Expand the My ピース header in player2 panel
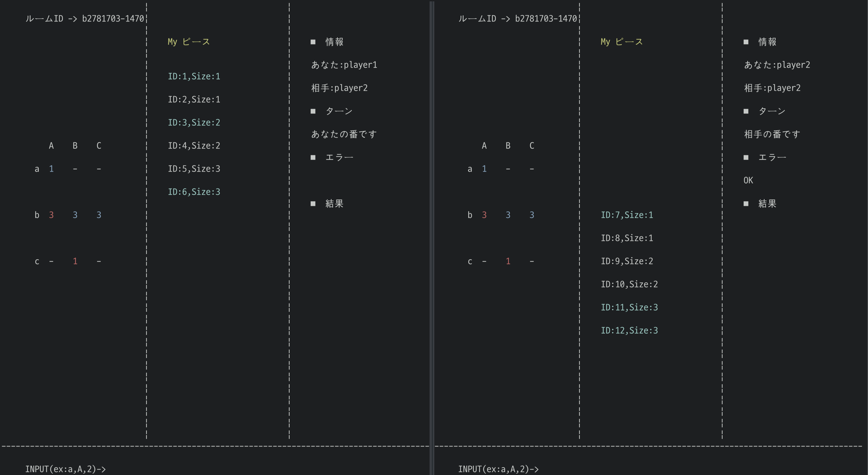 (x=621, y=41)
